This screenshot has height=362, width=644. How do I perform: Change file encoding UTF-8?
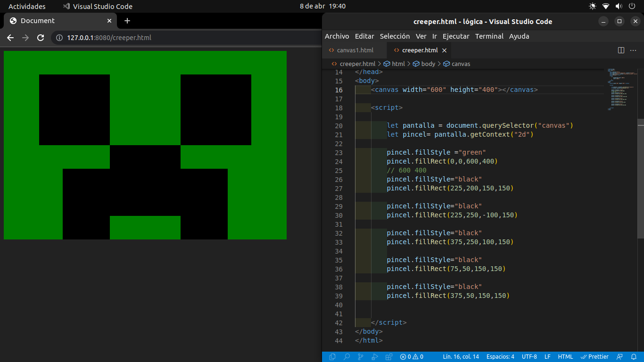(529, 357)
